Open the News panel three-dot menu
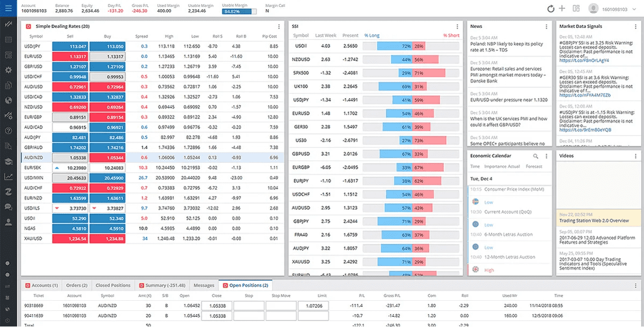The image size is (644, 327). [546, 26]
